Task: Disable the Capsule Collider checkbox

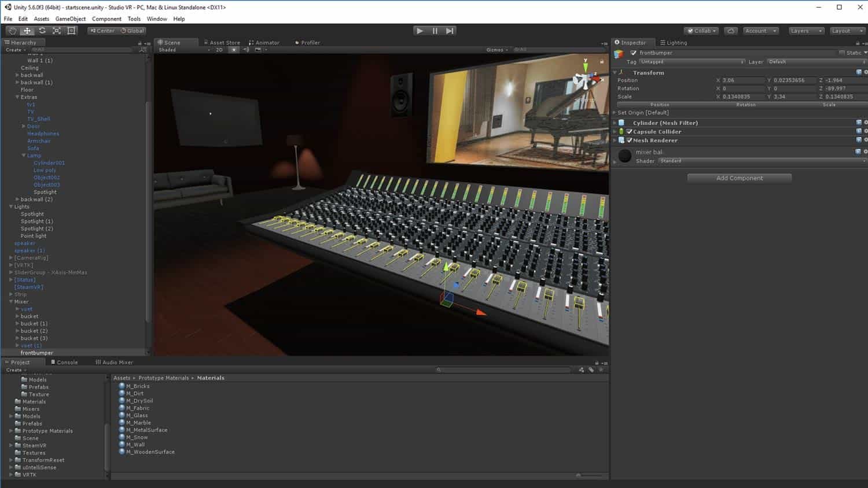Action: point(630,132)
